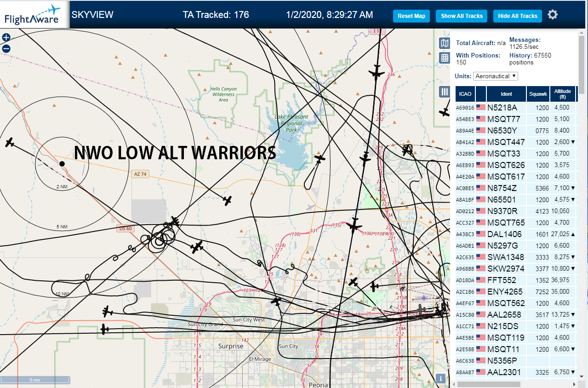
Task: Click ICAO code A438C3 cell
Action: tap(465, 235)
